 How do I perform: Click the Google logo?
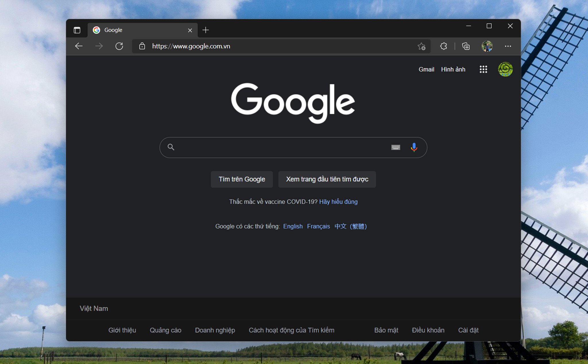coord(293,103)
